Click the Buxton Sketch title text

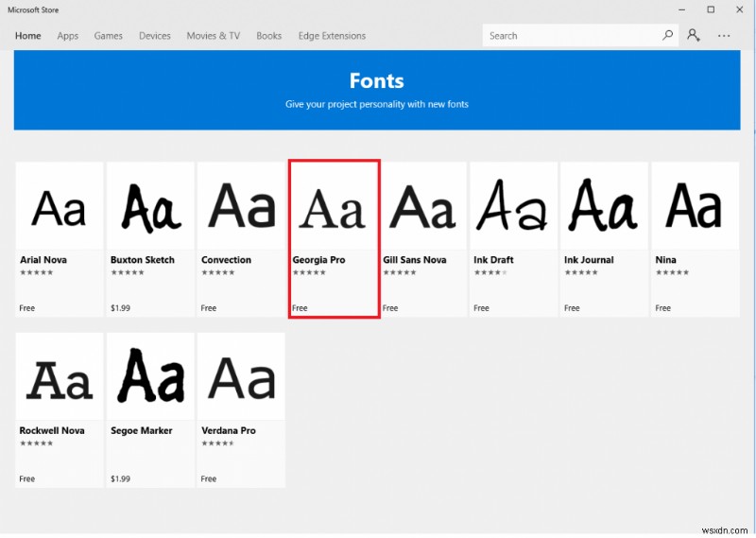[143, 260]
